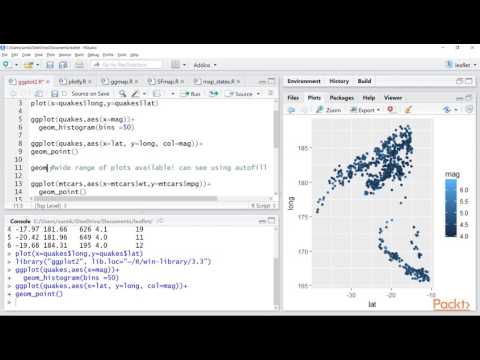Viewport: 480px width, 360px height.
Task: Click the remove current plot icon
Action: (x=390, y=109)
